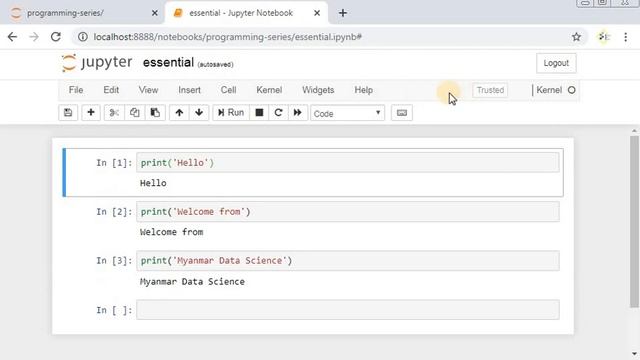
Task: Open the Insert menu
Action: pyautogui.click(x=189, y=90)
